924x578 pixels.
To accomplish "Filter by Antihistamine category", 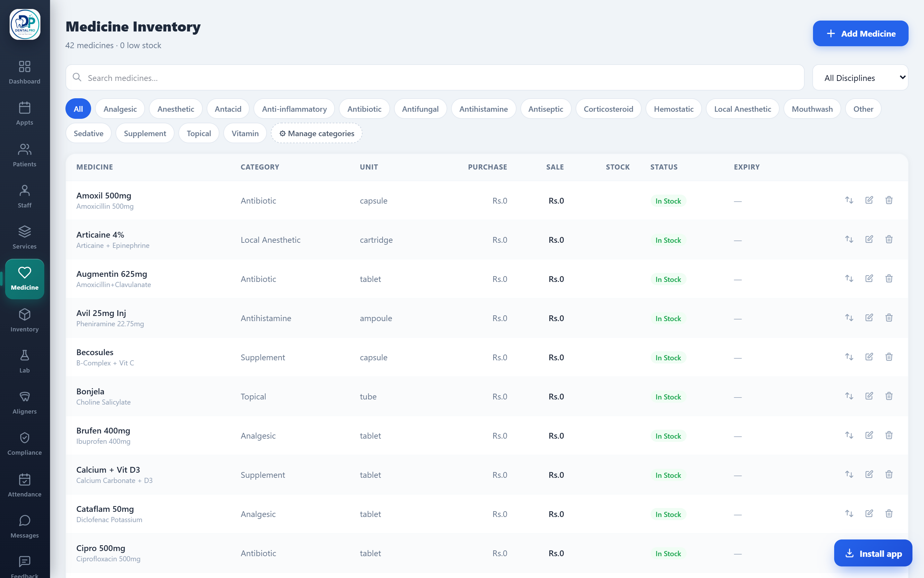I will (483, 109).
